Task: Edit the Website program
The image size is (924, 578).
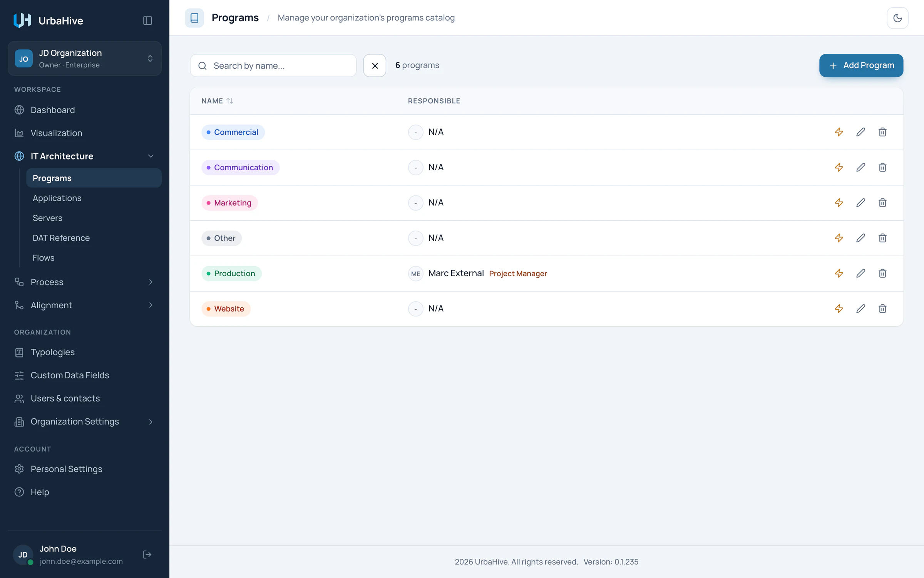Action: 861,309
